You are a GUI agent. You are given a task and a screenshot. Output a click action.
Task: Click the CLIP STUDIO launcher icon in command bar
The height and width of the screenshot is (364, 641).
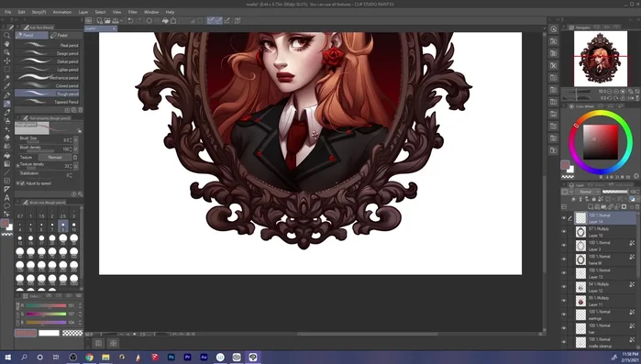tap(88, 20)
